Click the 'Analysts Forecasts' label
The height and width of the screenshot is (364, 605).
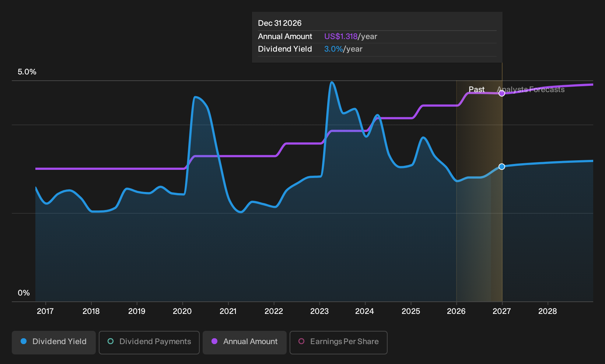coord(531,90)
